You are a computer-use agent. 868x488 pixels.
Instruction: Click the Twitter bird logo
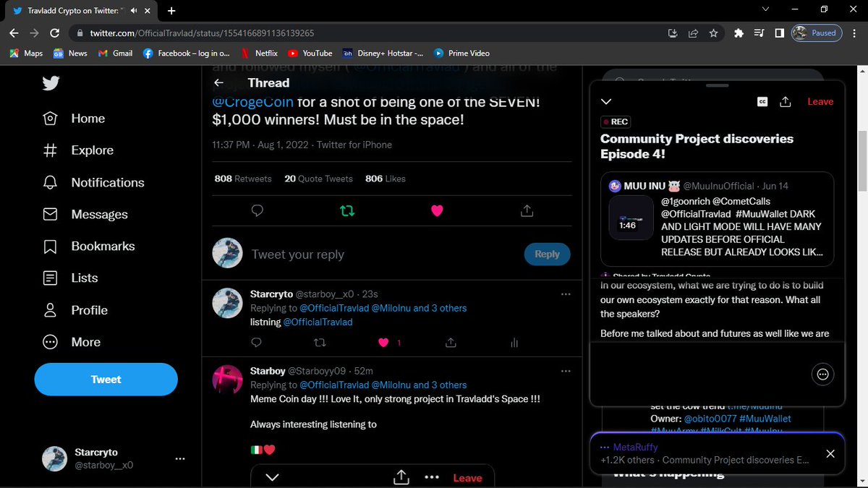(x=51, y=83)
